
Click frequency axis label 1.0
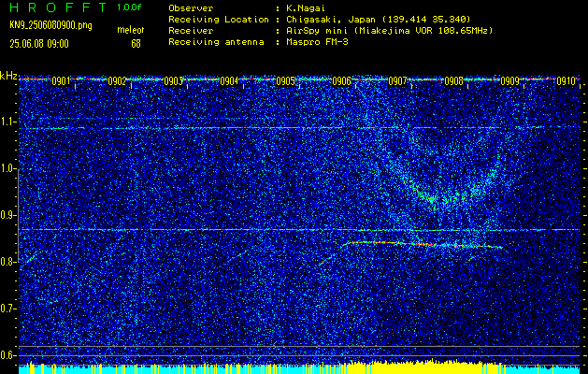tap(7, 169)
